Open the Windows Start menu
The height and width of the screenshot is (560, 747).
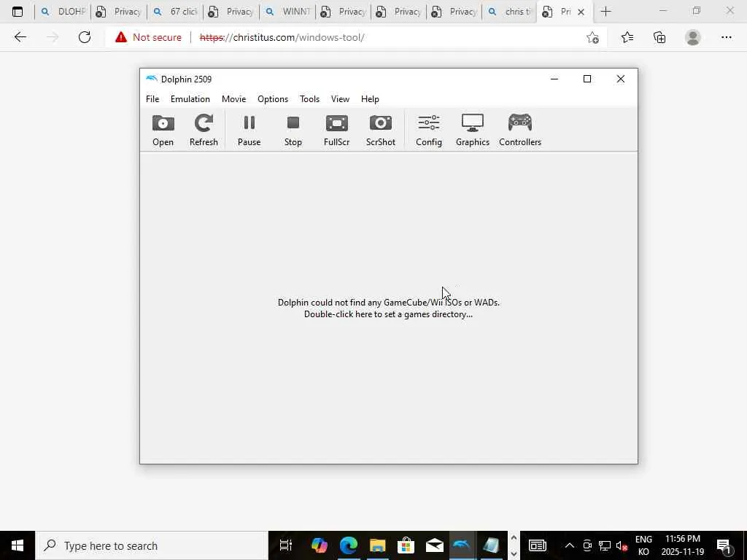click(18, 545)
